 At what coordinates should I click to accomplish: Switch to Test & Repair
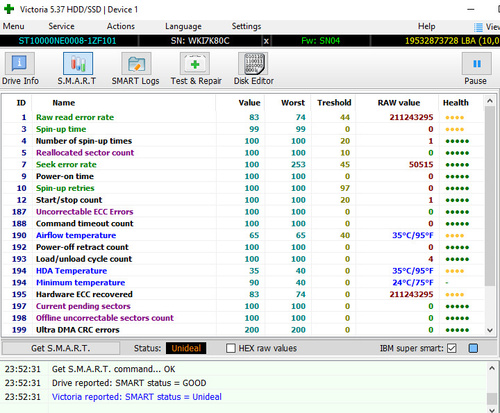(x=195, y=64)
